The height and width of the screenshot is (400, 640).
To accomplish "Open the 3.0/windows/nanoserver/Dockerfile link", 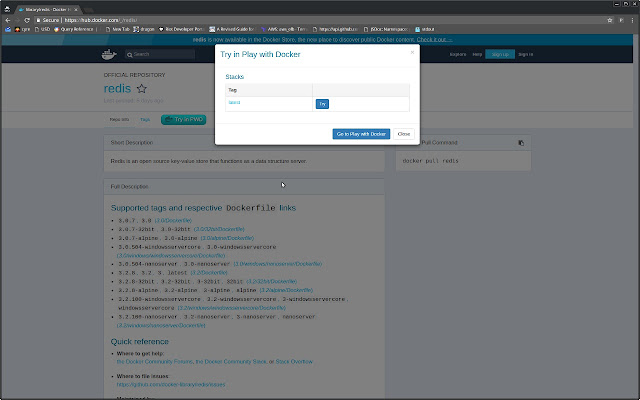I will point(278,264).
